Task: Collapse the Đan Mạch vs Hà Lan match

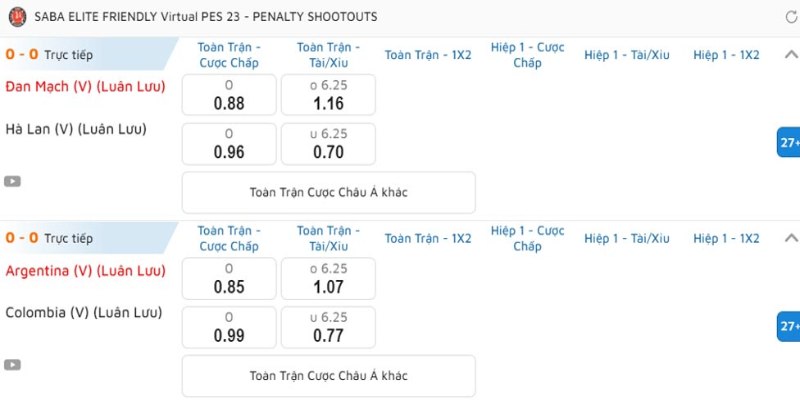Action: click(791, 55)
